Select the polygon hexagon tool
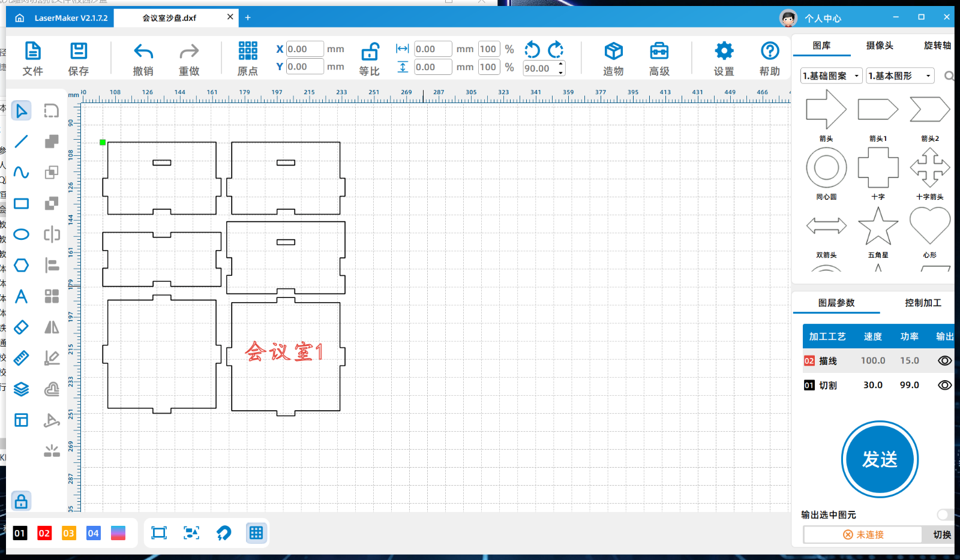 21,265
